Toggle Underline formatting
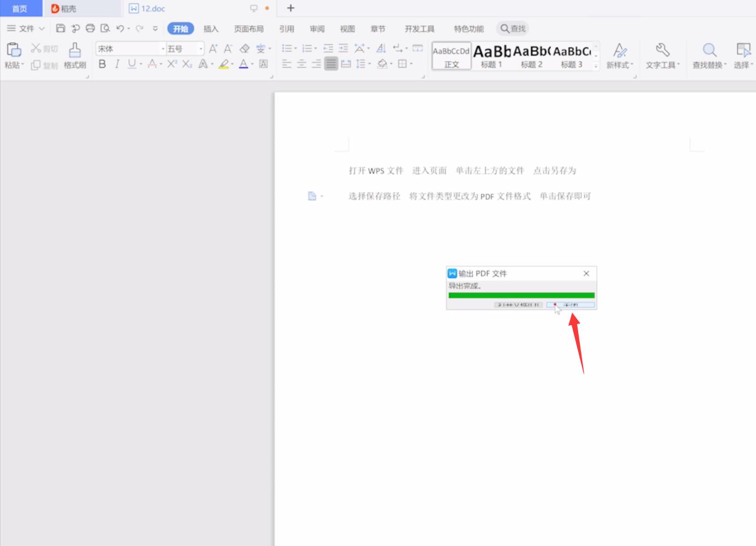Screen dimensions: 756x546 tap(131, 64)
